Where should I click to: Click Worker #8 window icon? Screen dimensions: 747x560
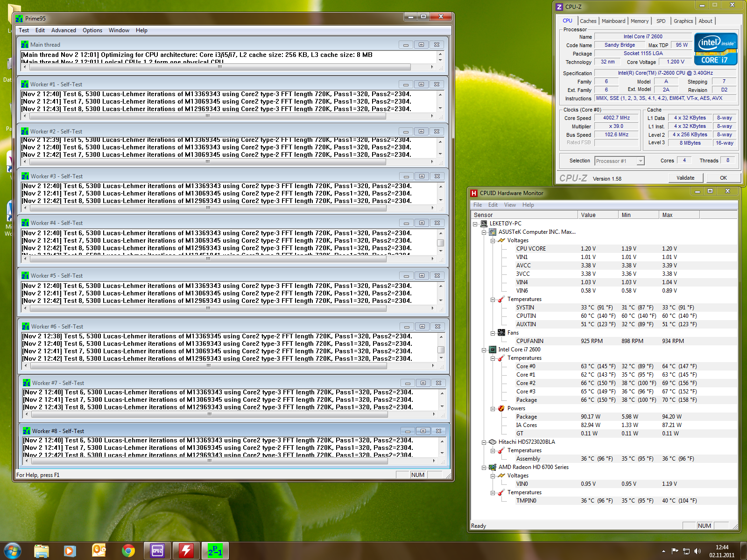[x=27, y=431]
